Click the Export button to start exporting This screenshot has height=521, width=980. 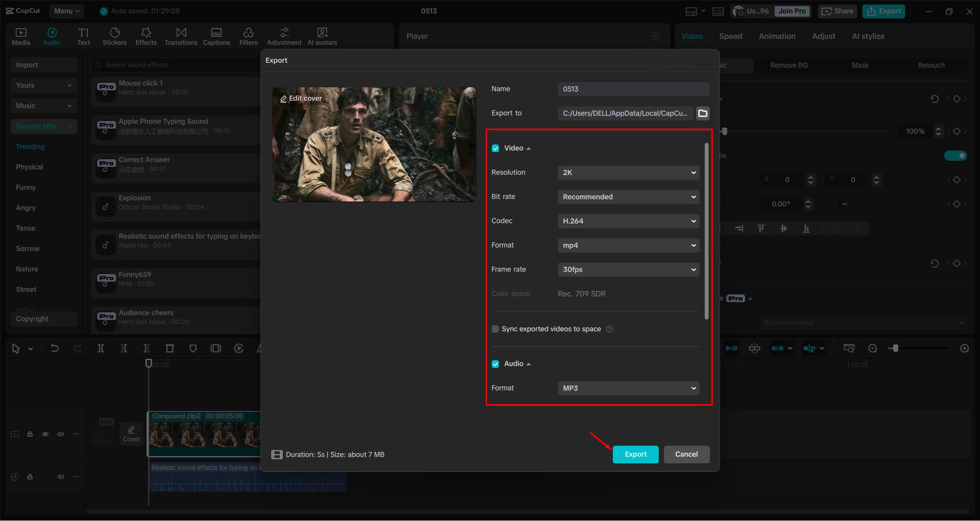[635, 454]
